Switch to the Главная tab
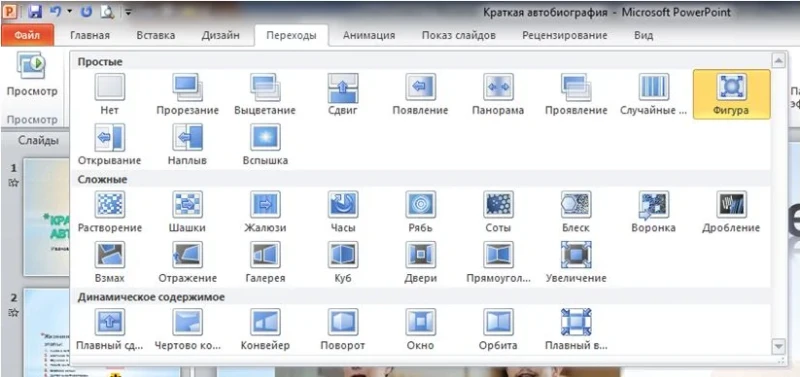 click(90, 35)
